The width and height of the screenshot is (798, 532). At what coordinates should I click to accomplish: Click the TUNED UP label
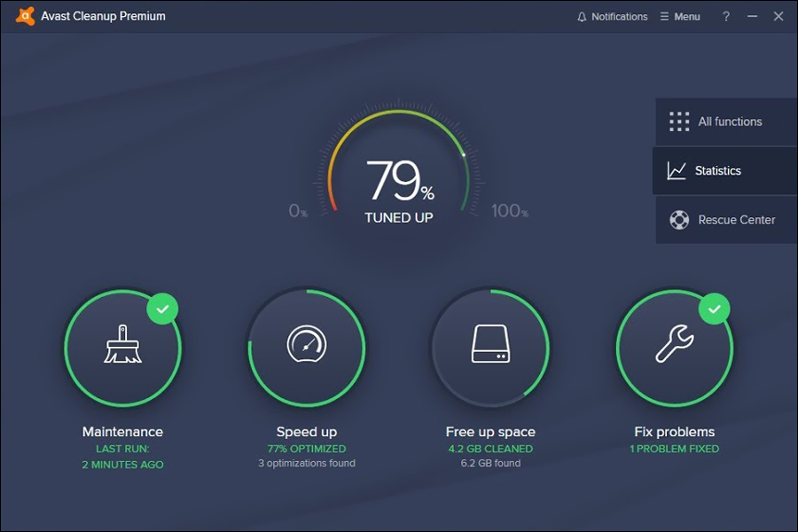coord(398,218)
